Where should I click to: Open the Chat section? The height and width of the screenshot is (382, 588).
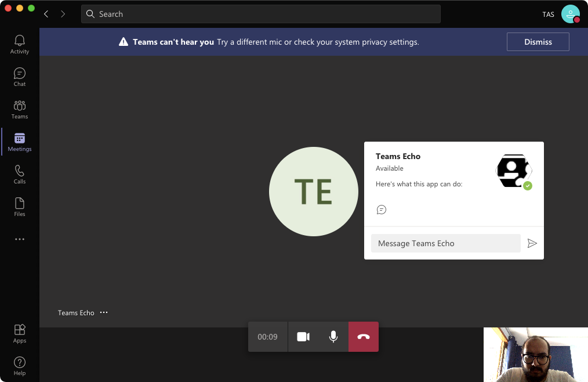click(19, 76)
